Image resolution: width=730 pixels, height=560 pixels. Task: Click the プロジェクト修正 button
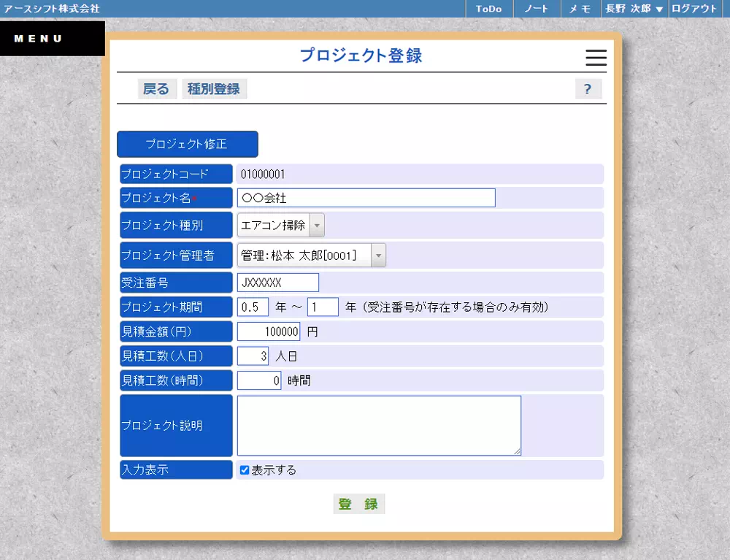tap(187, 144)
